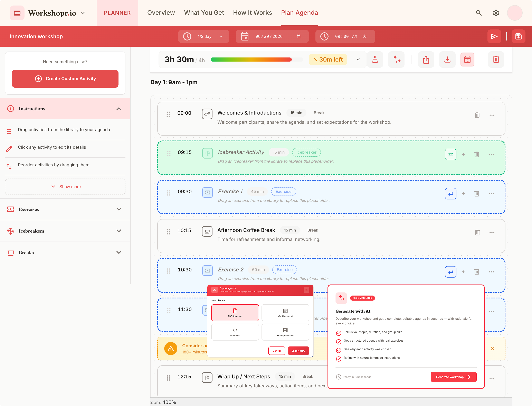Expand the Breaks library section
This screenshot has width=532, height=406.
click(119, 253)
